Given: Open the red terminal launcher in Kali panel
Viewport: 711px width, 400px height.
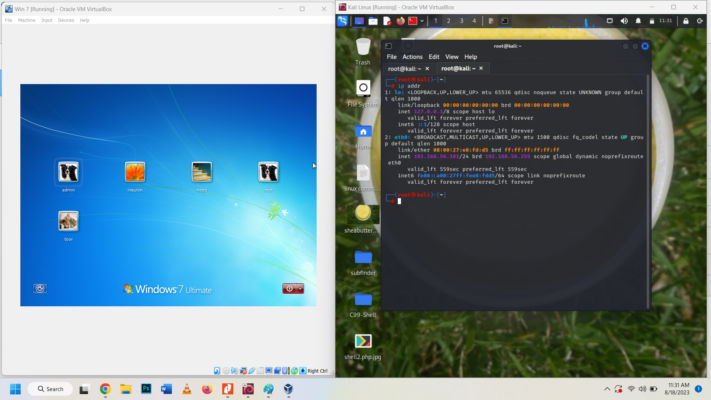Looking at the screenshot, I should pos(412,21).
